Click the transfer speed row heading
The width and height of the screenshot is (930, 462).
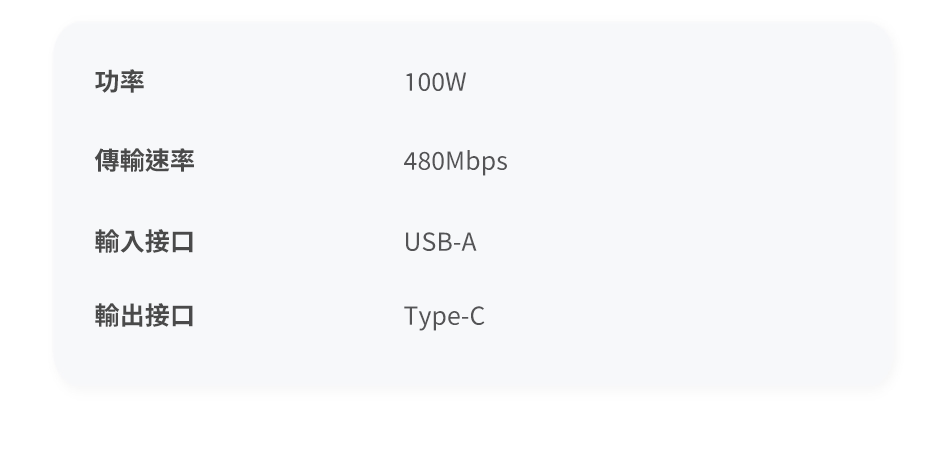click(x=145, y=161)
